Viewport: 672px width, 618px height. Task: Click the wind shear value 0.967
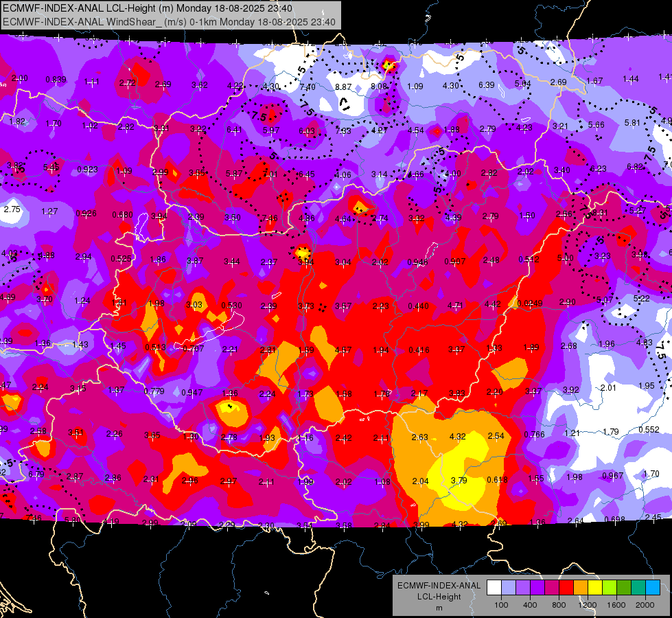point(612,476)
